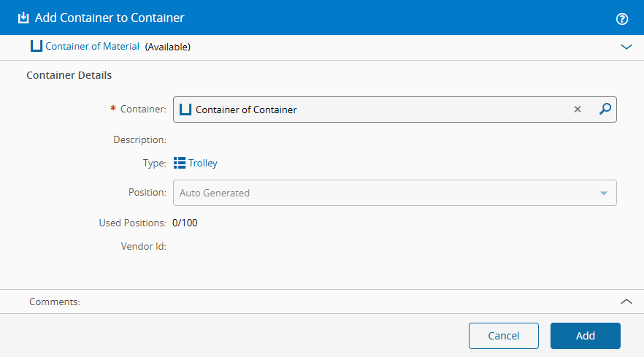The width and height of the screenshot is (644, 357).
Task: Toggle the Comments section chevron
Action: (x=626, y=301)
